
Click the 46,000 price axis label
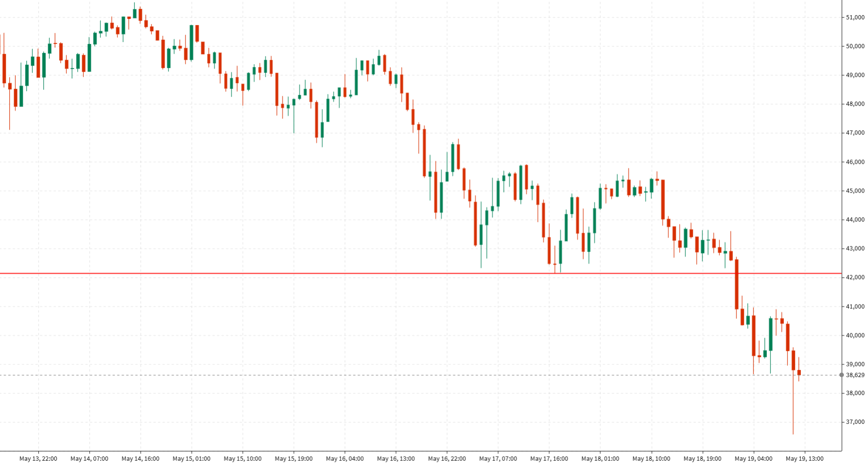(x=855, y=162)
